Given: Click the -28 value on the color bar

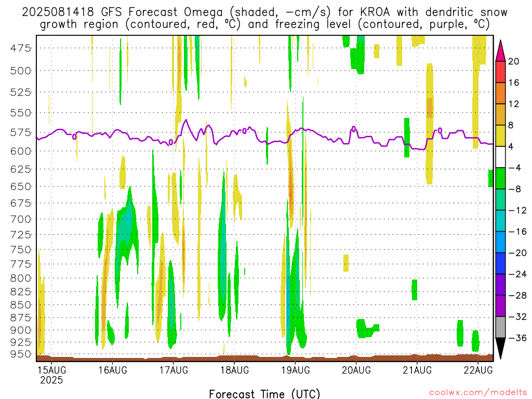Looking at the screenshot, I should pyautogui.click(x=517, y=296).
